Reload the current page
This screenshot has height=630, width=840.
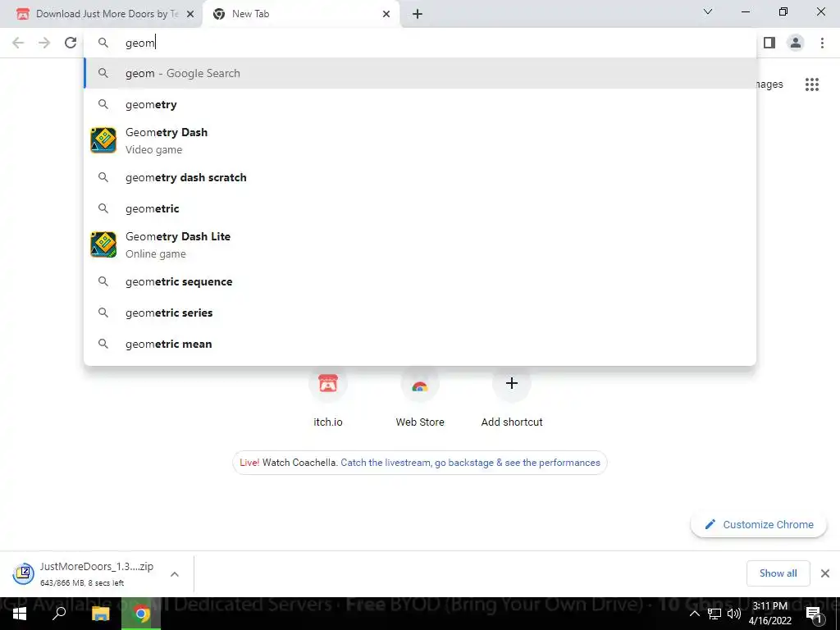point(71,43)
